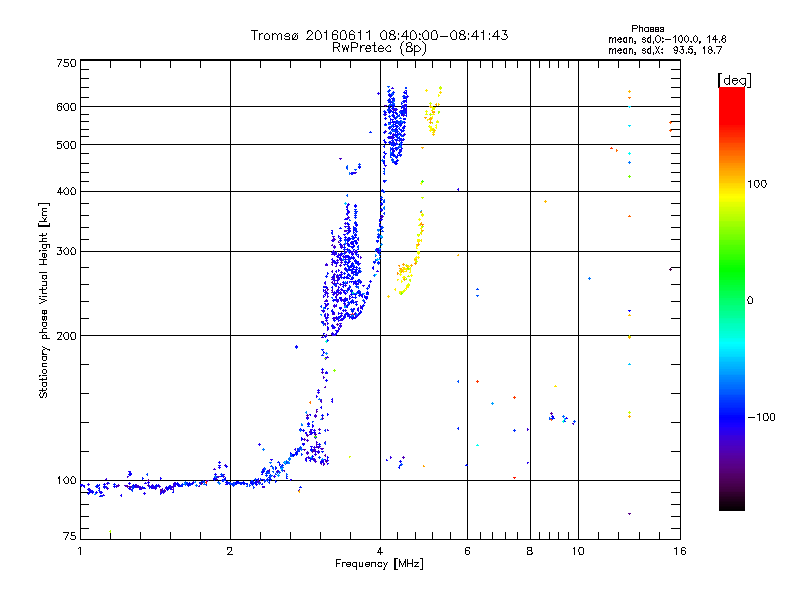This screenshot has height=600, width=800.
Task: Click the '100' colorbar tick label
Action: pyautogui.click(x=757, y=184)
